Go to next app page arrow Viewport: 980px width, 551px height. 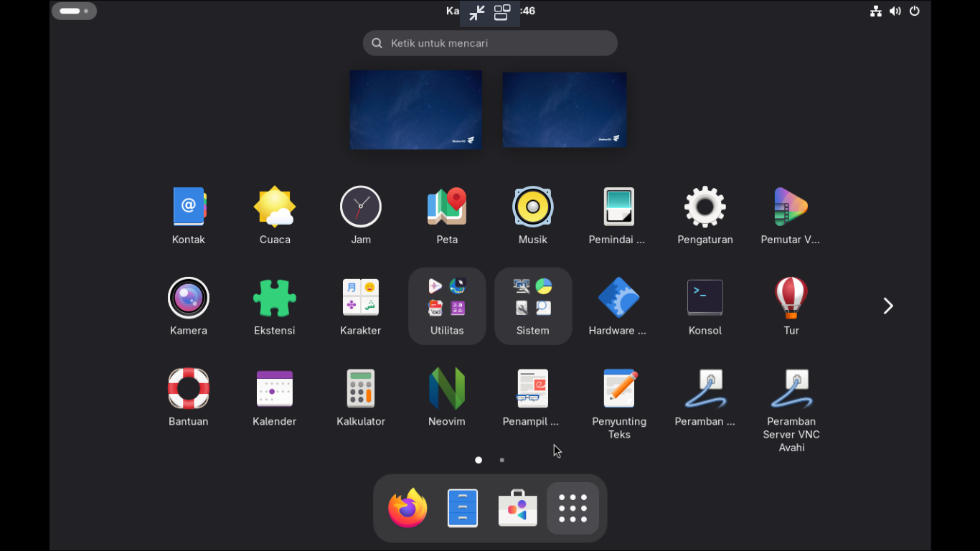pyautogui.click(x=888, y=306)
